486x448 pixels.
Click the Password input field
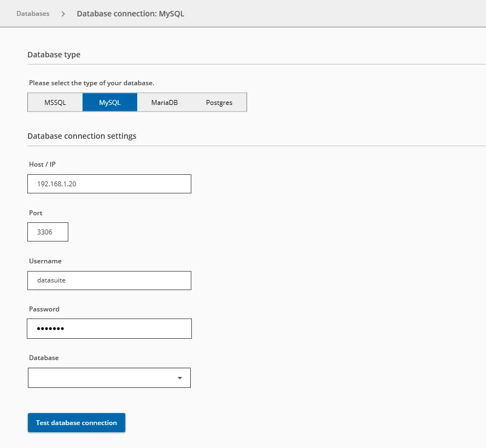109,328
